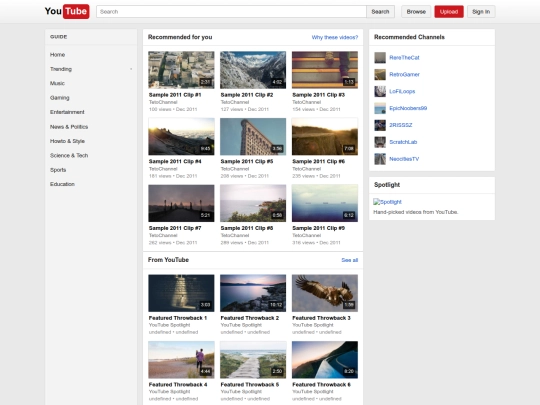Play Sample 2011 Clip #9 thumbnail
Screen dimensions: 540x405
click(325, 203)
